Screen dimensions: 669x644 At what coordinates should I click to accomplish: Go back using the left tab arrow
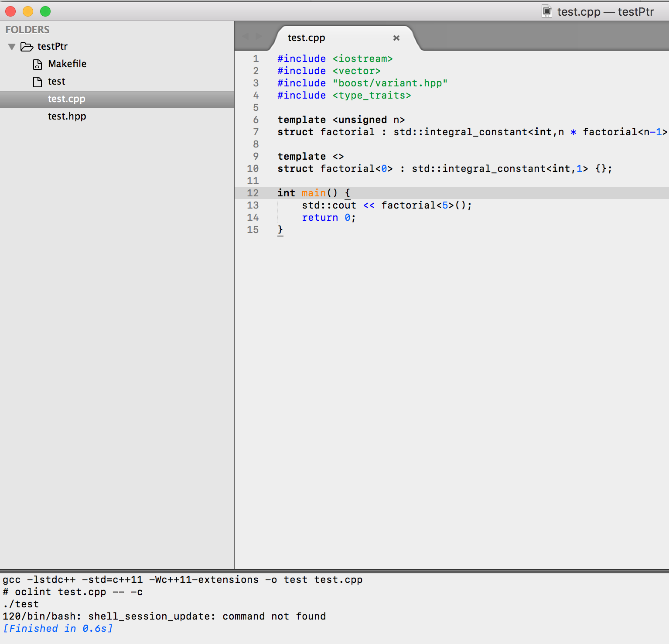coord(246,37)
